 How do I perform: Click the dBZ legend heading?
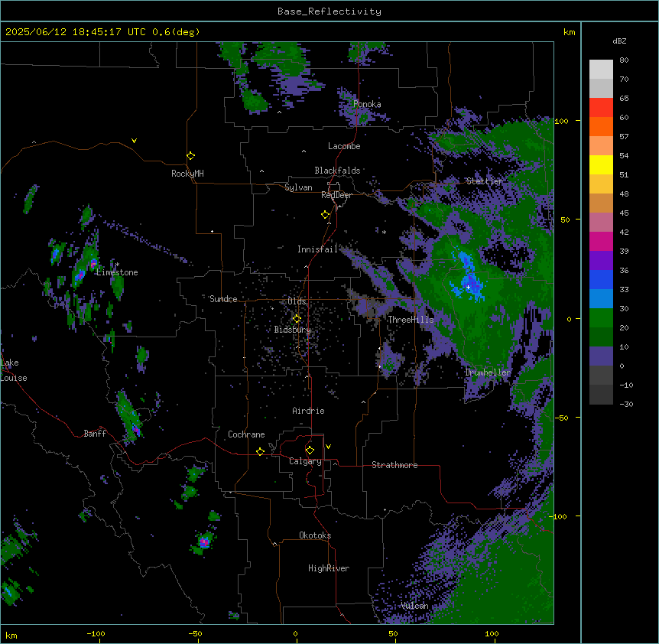(x=619, y=41)
